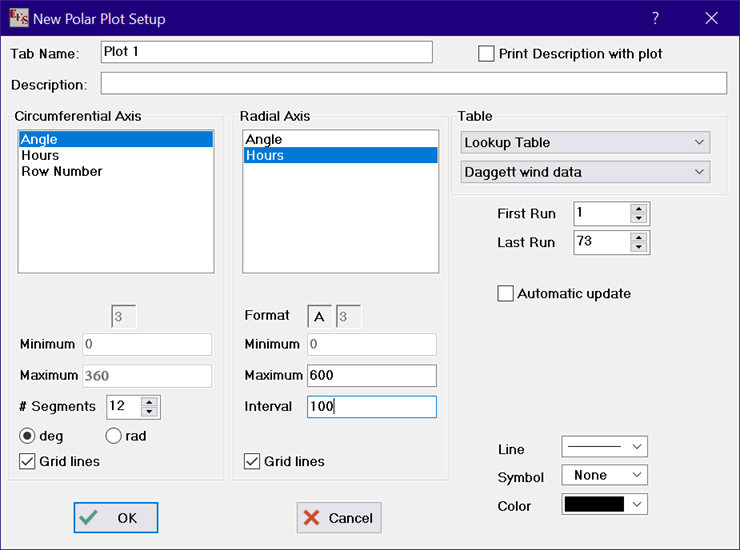Open the black Color swatch picker
The image size is (740, 550).
tap(604, 505)
